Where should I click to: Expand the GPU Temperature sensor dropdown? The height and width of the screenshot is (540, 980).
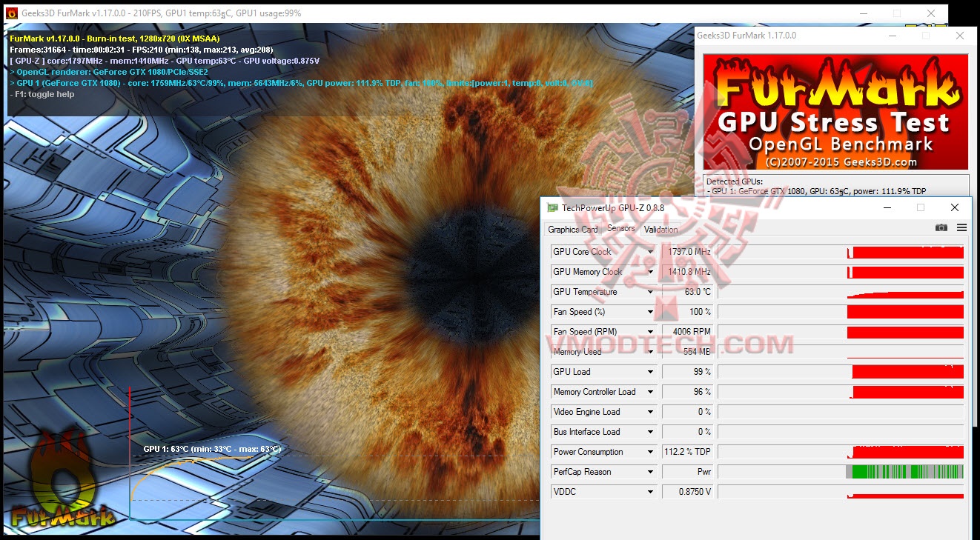click(650, 292)
